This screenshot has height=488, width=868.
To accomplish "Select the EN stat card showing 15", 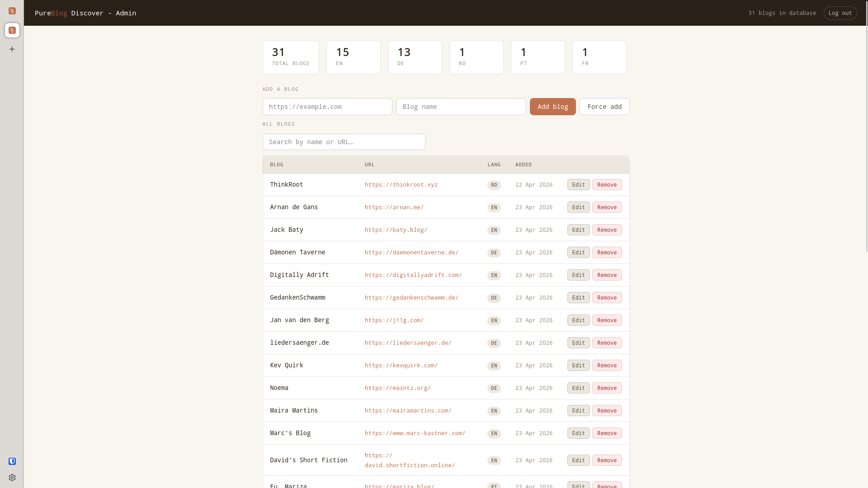I will tap(353, 57).
